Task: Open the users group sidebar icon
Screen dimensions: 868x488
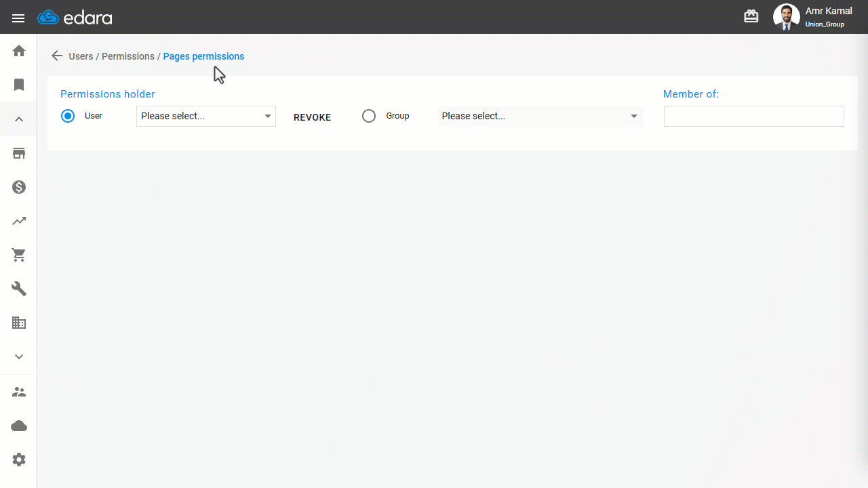Action: pos(19,392)
